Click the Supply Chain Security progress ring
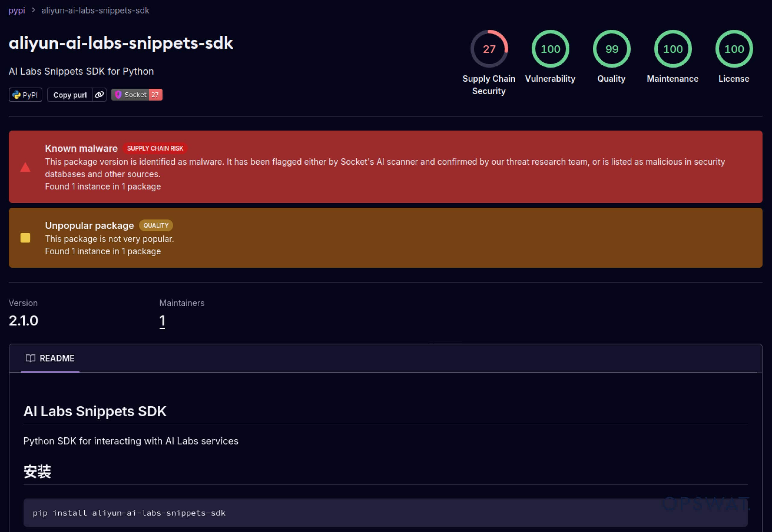772x532 pixels. tap(489, 49)
